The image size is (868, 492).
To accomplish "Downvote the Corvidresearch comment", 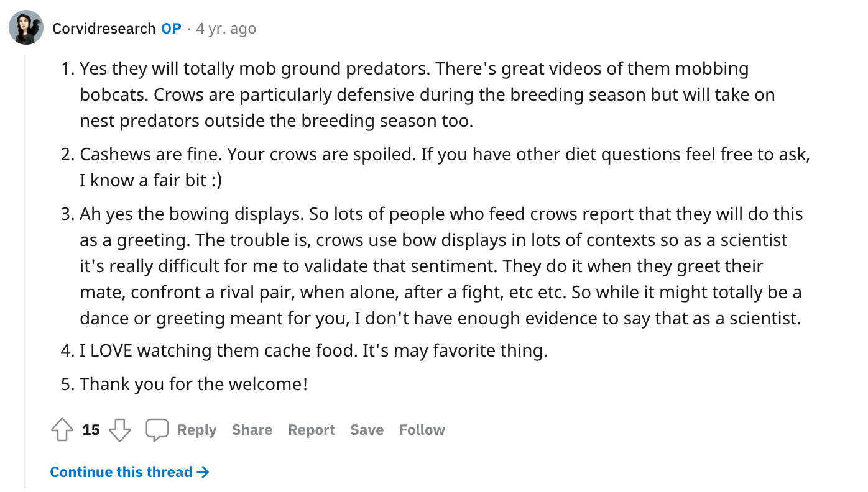I will point(120,430).
